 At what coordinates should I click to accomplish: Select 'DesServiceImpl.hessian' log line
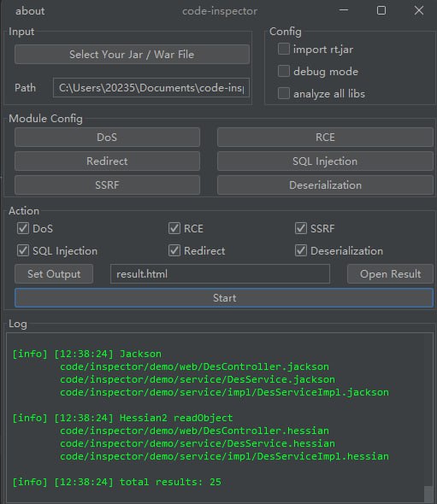pyautogui.click(x=224, y=456)
